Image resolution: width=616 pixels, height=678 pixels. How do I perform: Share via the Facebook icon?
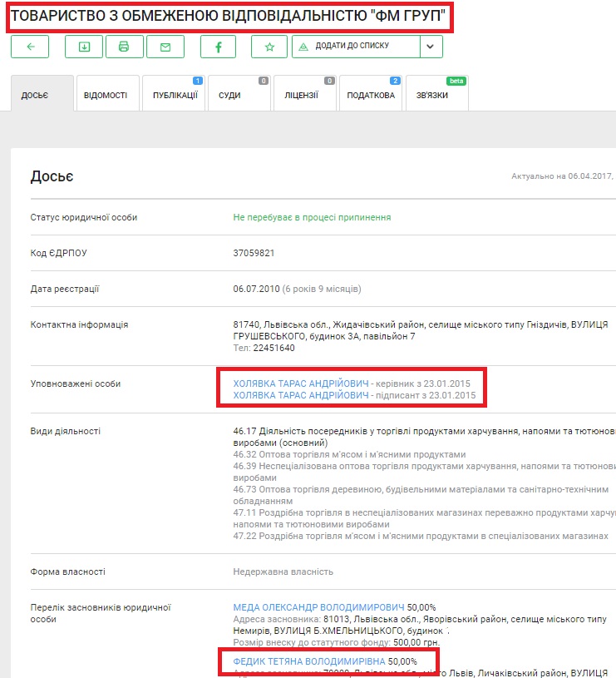(x=219, y=47)
